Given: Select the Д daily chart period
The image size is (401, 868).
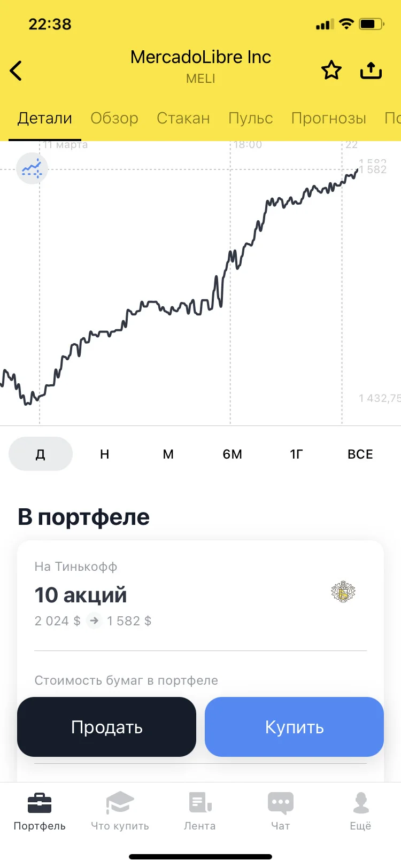Looking at the screenshot, I should pos(41,454).
